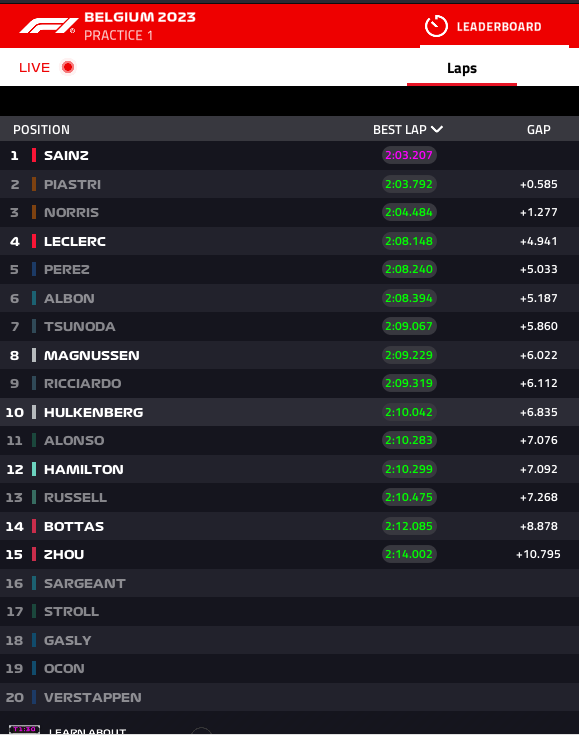Sort by the GAP column header
This screenshot has height=735, width=579.
pyautogui.click(x=539, y=129)
